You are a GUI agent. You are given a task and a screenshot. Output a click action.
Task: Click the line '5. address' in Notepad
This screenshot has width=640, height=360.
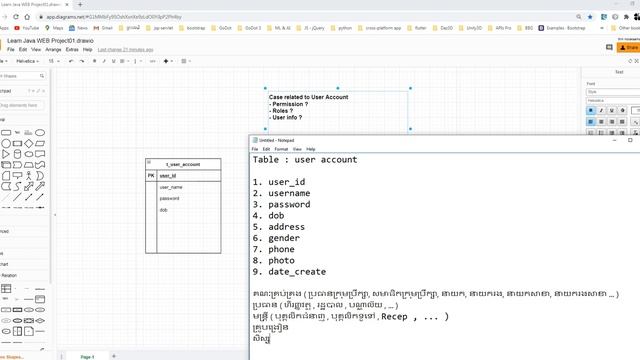pyautogui.click(x=278, y=227)
